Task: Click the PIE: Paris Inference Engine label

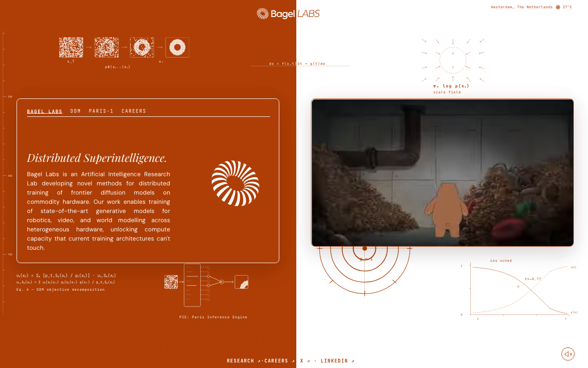Action: pyautogui.click(x=213, y=317)
